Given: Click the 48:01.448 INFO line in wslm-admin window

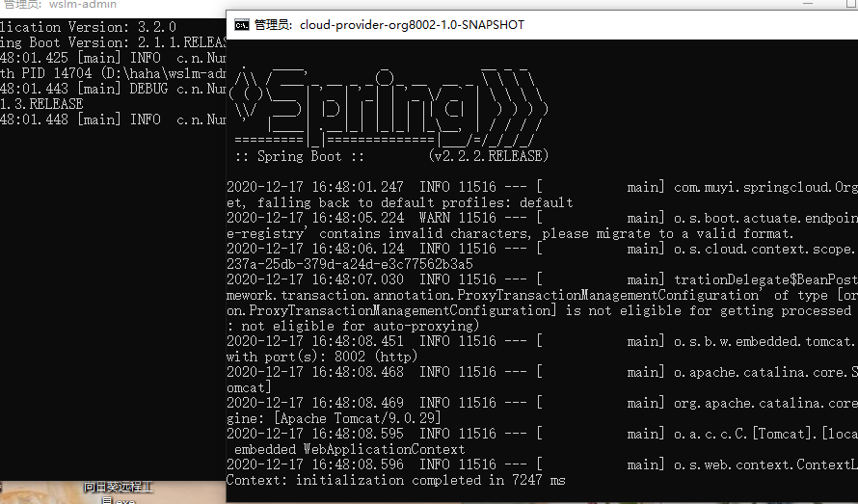Looking at the screenshot, I should tap(113, 119).
